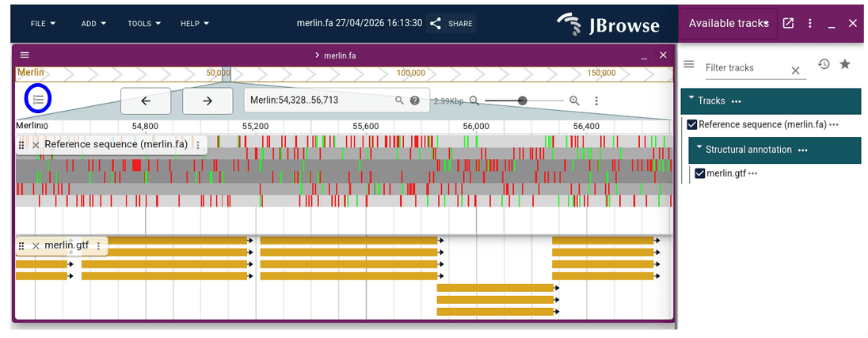Open track selector hamburger menu

(x=689, y=64)
